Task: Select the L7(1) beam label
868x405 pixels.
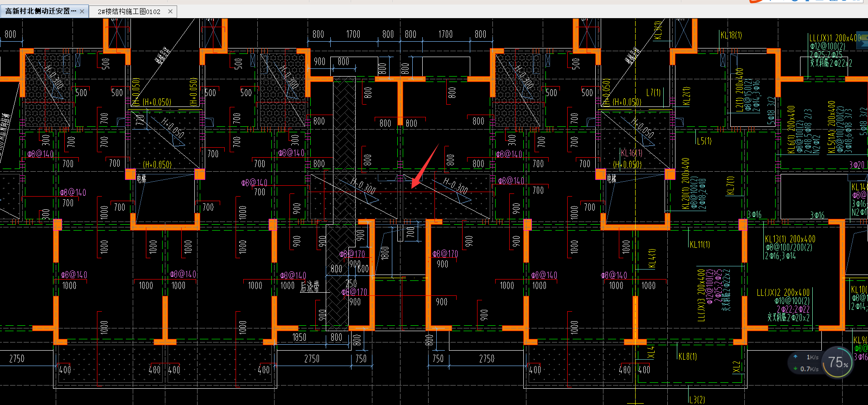Action: [x=653, y=92]
